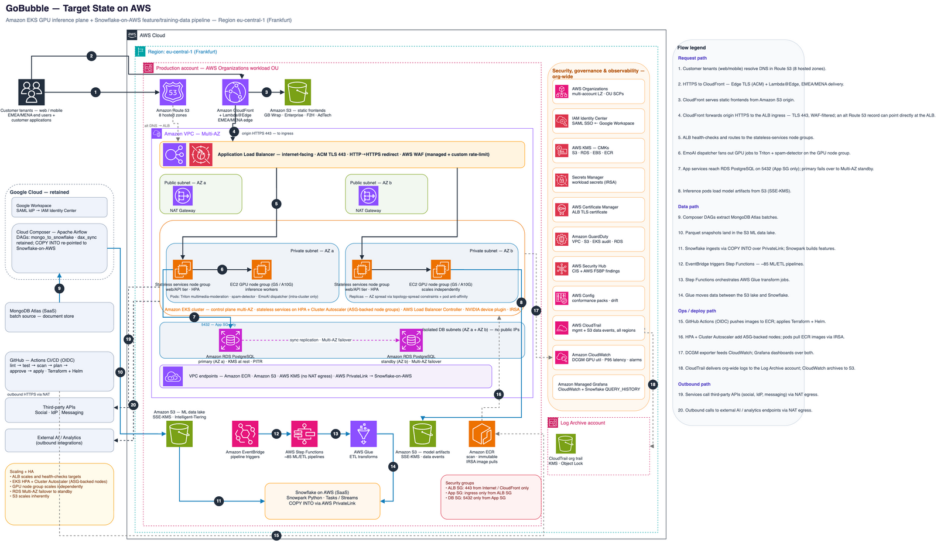This screenshot has height=560, width=937.
Task: Select the "GoBubble — Target State on AWS" title
Action: [x=78, y=8]
